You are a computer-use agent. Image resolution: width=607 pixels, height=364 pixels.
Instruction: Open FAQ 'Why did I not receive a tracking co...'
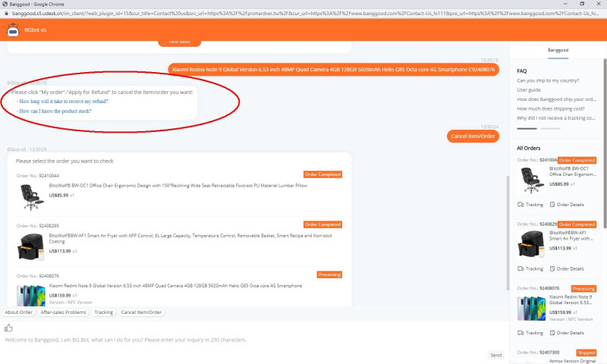click(556, 118)
